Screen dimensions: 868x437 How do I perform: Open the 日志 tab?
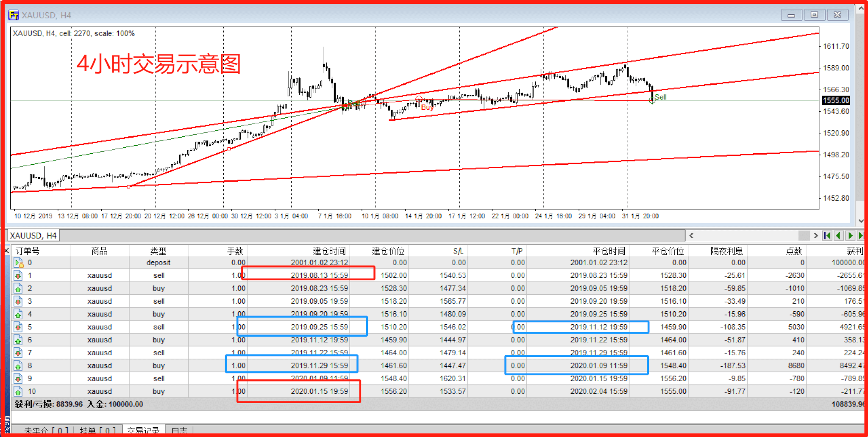click(x=179, y=431)
